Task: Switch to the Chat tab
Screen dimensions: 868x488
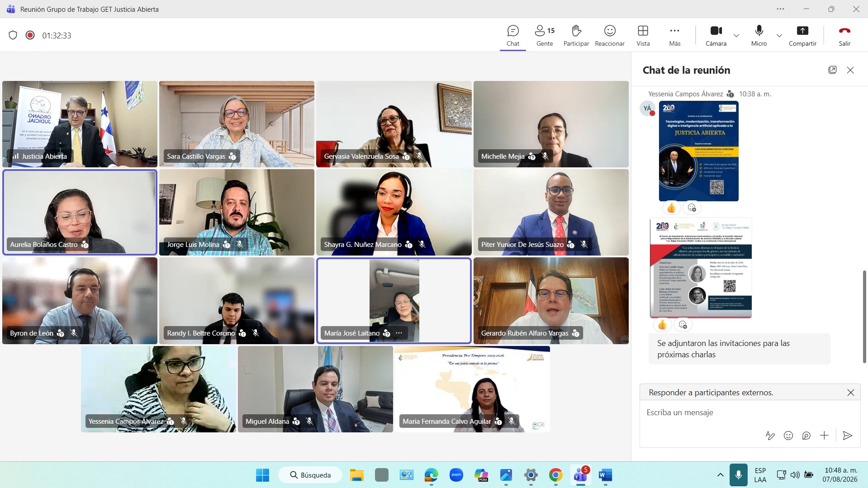Action: click(x=513, y=36)
